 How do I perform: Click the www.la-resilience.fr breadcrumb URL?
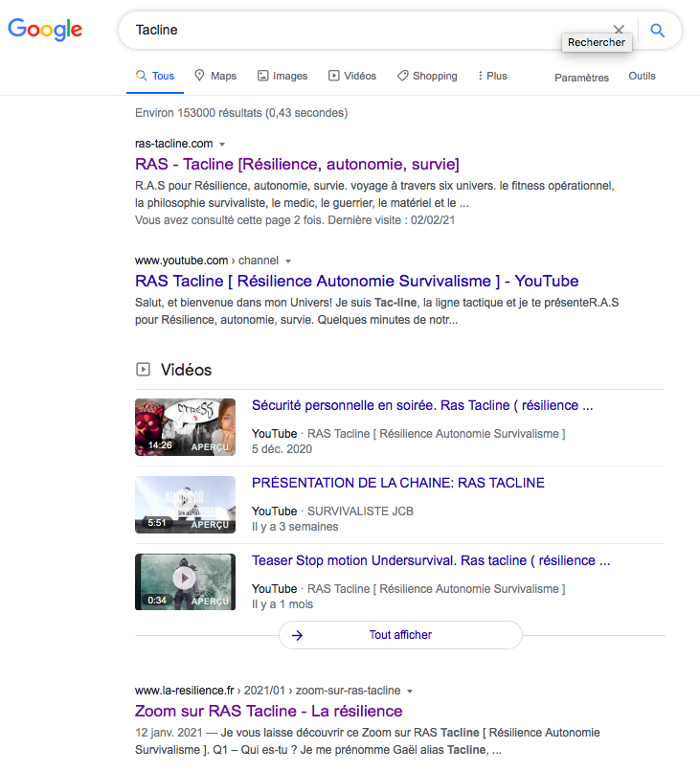coord(268,691)
